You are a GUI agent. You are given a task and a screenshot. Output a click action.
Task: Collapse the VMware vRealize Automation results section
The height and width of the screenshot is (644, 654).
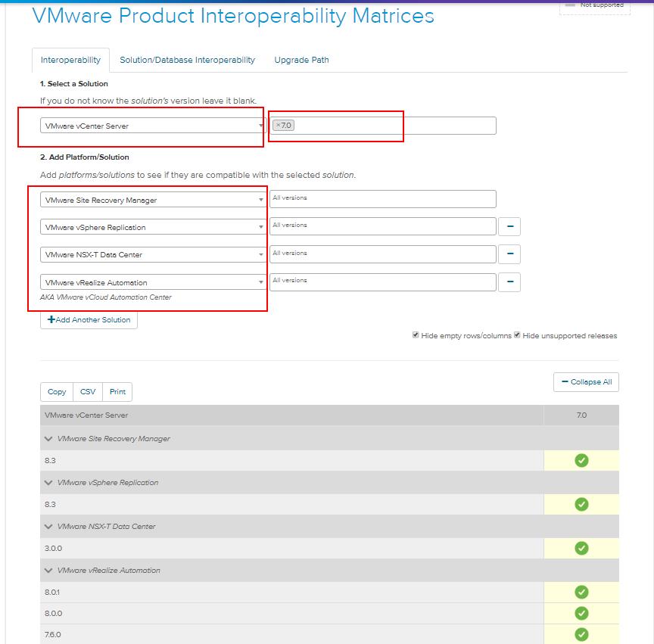(x=48, y=570)
